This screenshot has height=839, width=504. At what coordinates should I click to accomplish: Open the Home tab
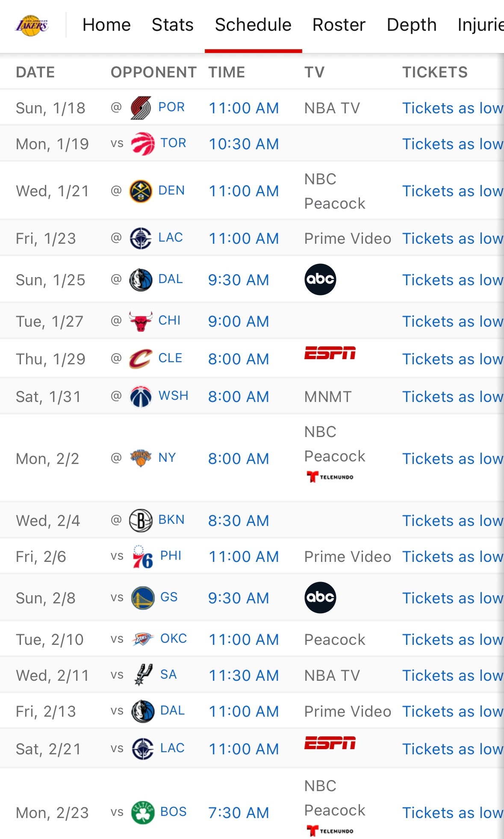[x=106, y=25]
